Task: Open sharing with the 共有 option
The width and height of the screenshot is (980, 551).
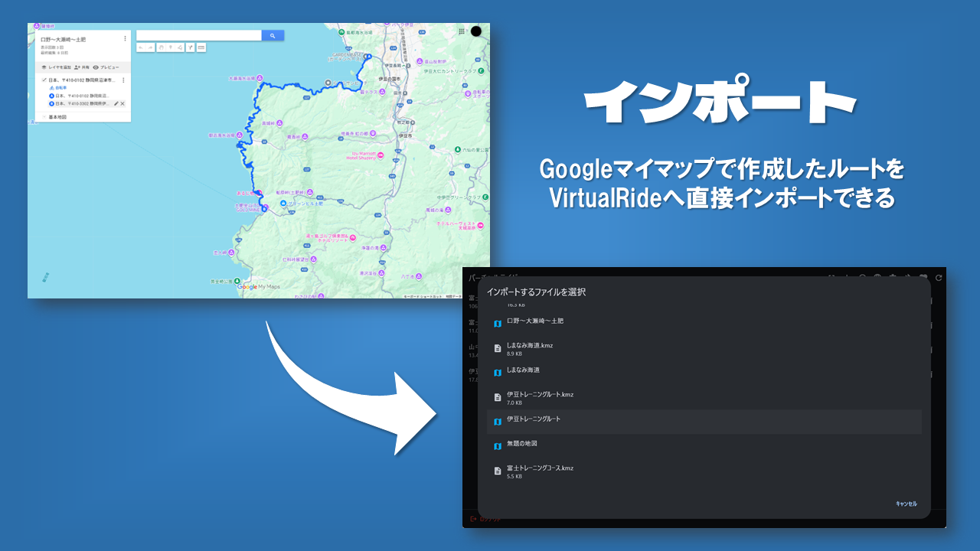Action: coord(87,67)
